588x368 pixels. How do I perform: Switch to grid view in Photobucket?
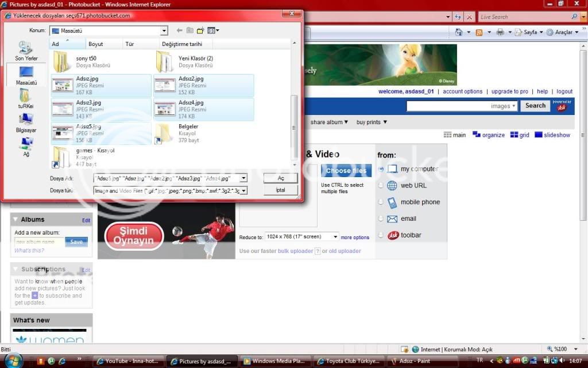pyautogui.click(x=519, y=135)
